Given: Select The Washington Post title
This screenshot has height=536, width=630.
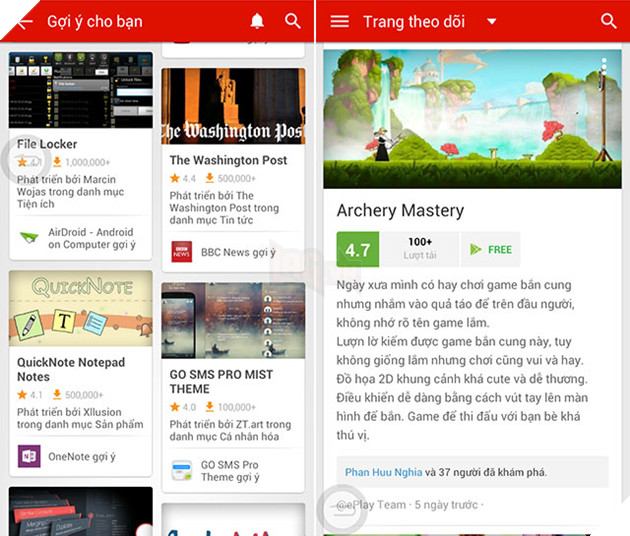Looking at the screenshot, I should 228,160.
